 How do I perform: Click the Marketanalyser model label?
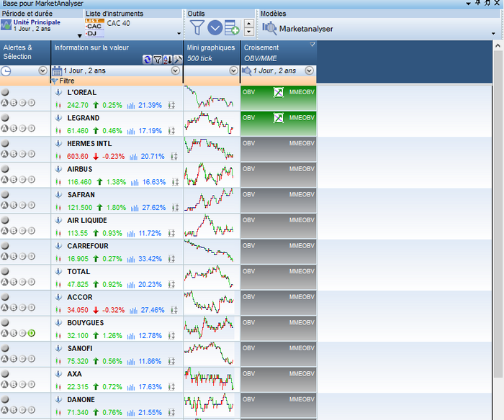pyautogui.click(x=306, y=29)
